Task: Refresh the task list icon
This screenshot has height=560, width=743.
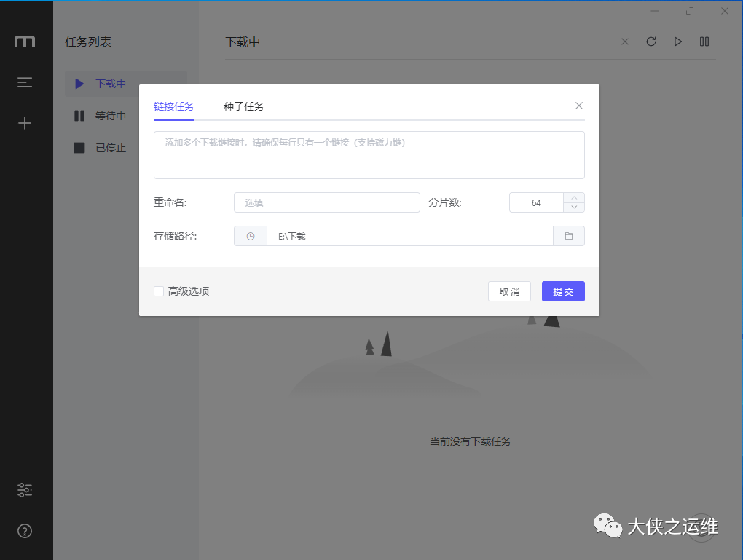Action: (651, 42)
